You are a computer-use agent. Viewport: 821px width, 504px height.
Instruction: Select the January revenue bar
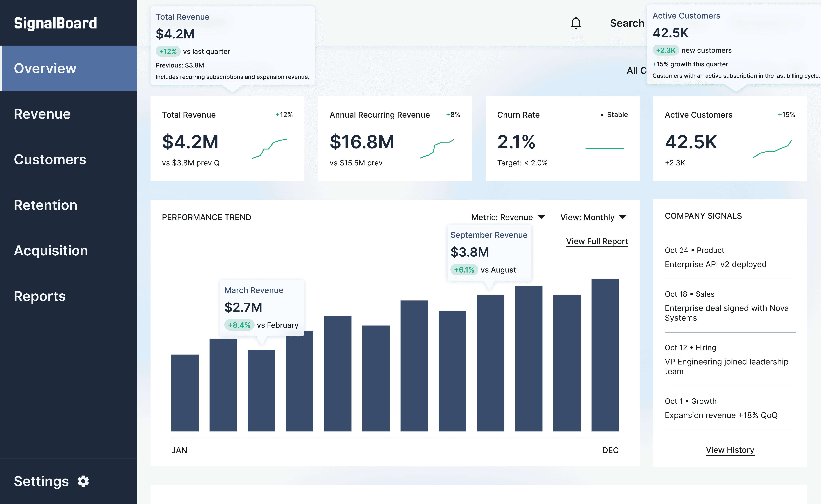click(x=185, y=393)
